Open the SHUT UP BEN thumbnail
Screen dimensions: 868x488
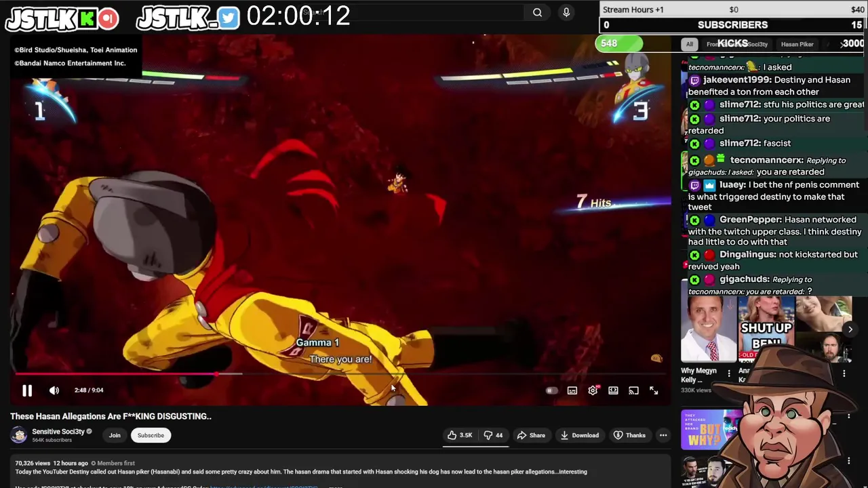click(x=766, y=329)
